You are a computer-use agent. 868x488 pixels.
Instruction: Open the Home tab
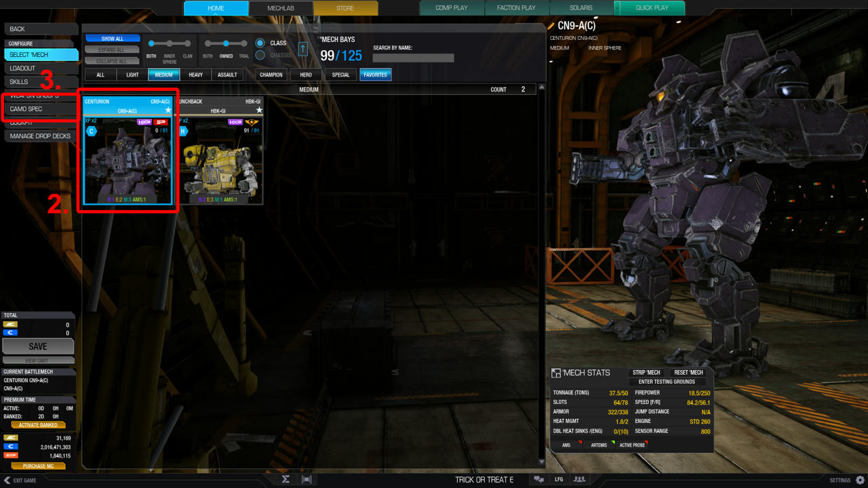(x=216, y=8)
